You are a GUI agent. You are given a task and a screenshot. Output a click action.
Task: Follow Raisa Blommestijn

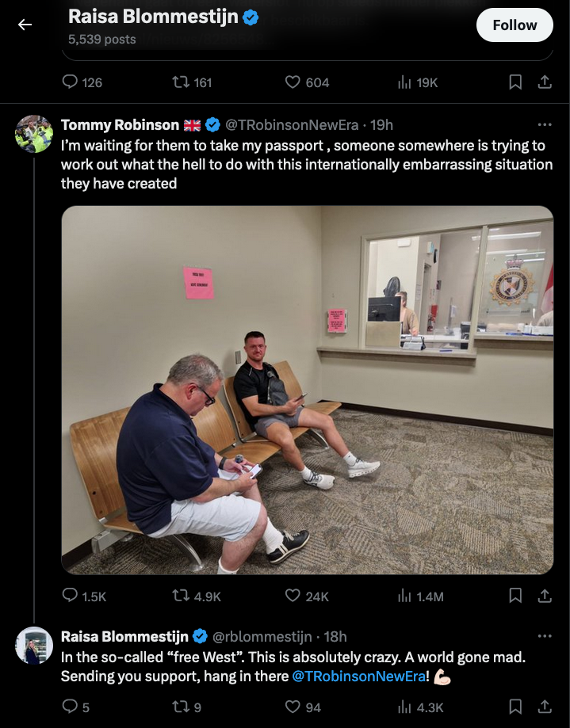(514, 25)
